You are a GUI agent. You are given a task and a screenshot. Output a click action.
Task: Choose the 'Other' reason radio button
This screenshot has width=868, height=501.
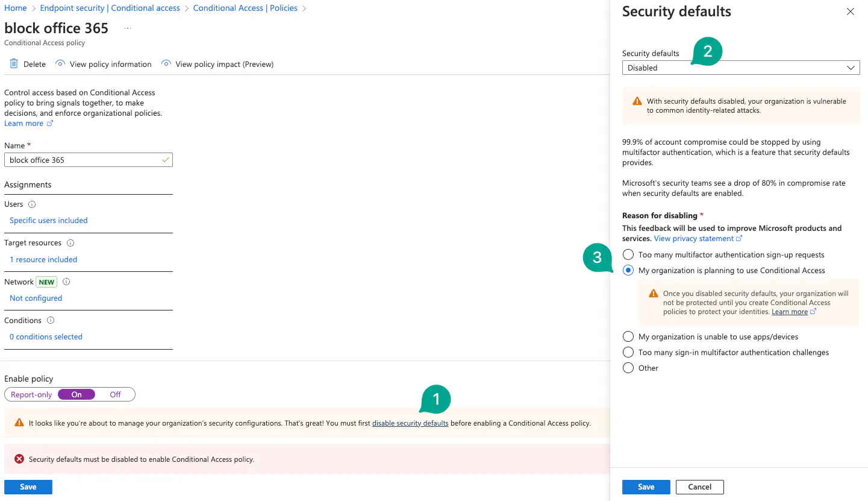pyautogui.click(x=628, y=368)
